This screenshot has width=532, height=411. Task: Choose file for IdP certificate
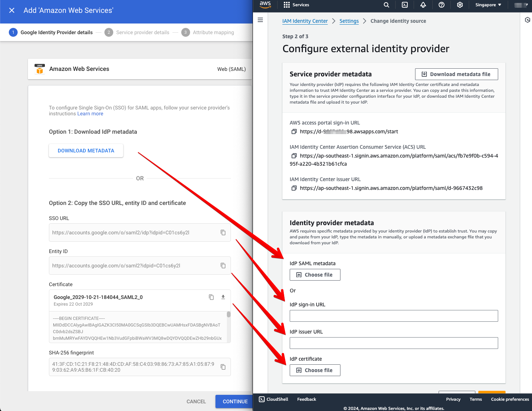315,370
